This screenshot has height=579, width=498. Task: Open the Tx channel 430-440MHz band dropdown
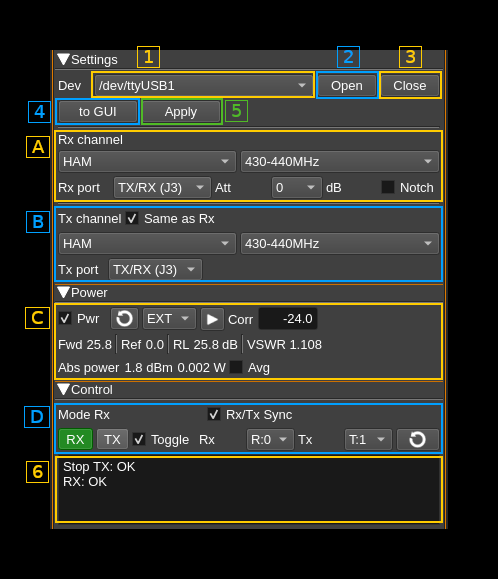(x=339, y=243)
